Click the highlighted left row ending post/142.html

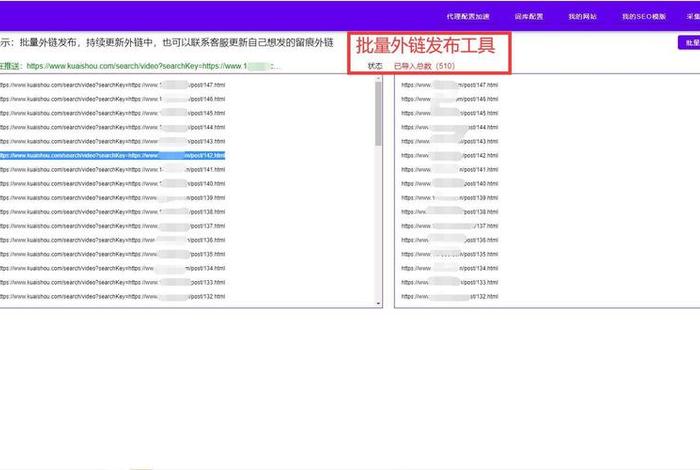(x=112, y=155)
